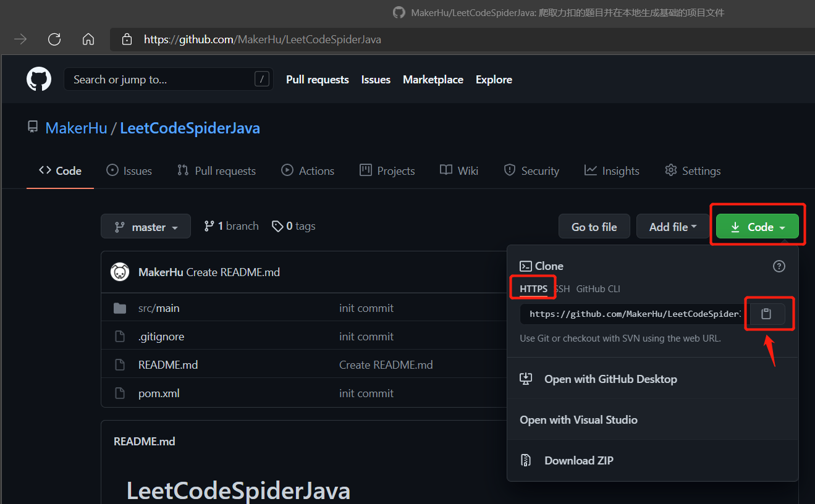Screen dimensions: 815x504
Task: Open the Wiki tab
Action: click(x=459, y=171)
